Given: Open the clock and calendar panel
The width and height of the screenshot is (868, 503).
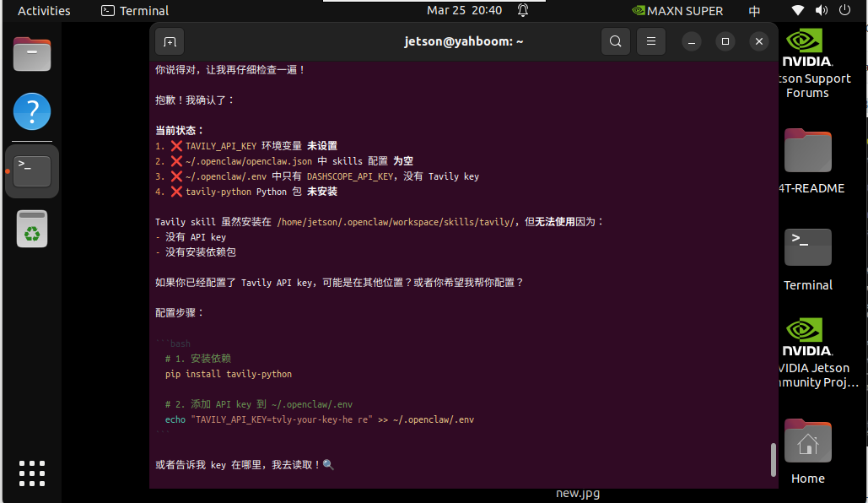Looking at the screenshot, I should (x=465, y=10).
